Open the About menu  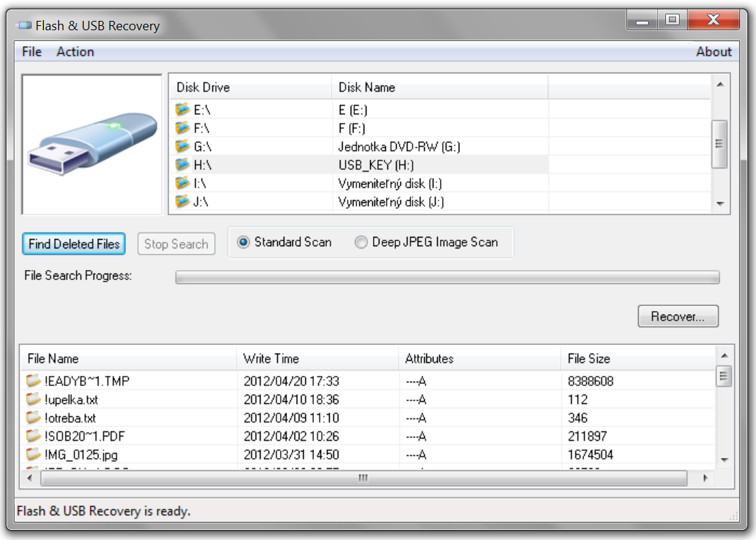point(714,52)
